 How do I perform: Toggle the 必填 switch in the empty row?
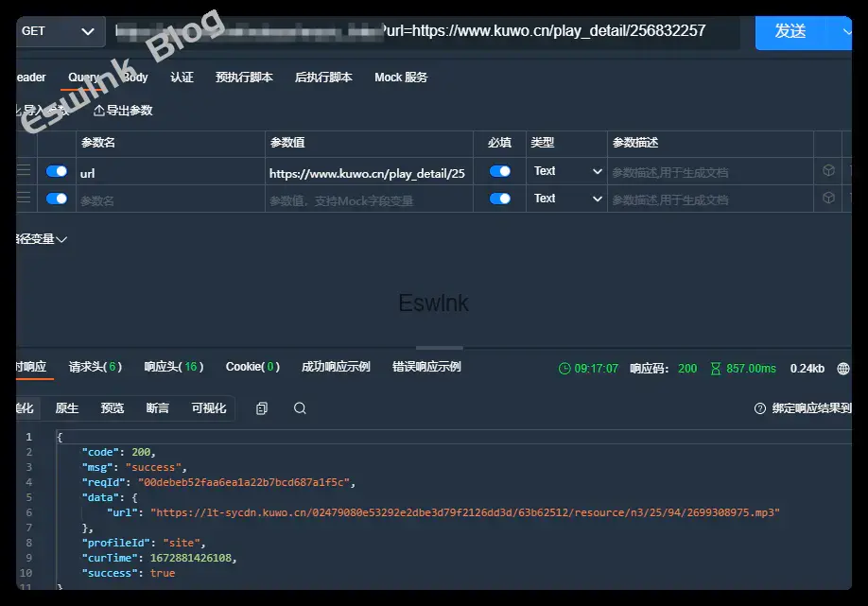[x=499, y=199]
